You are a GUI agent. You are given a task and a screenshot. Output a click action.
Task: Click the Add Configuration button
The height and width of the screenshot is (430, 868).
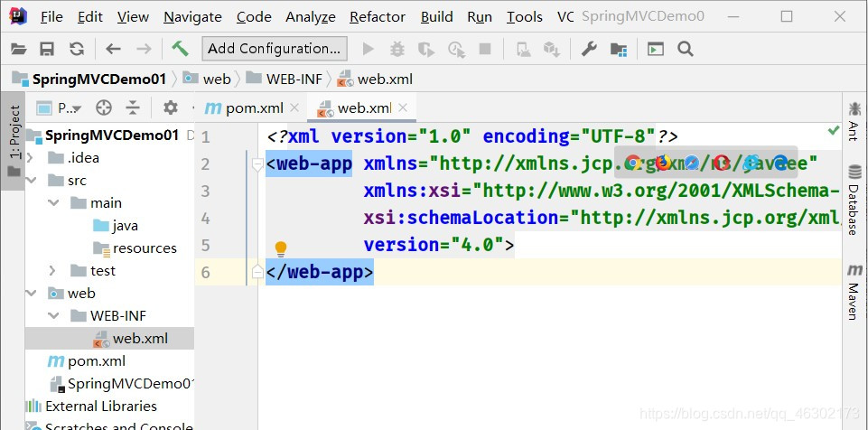pyautogui.click(x=275, y=49)
